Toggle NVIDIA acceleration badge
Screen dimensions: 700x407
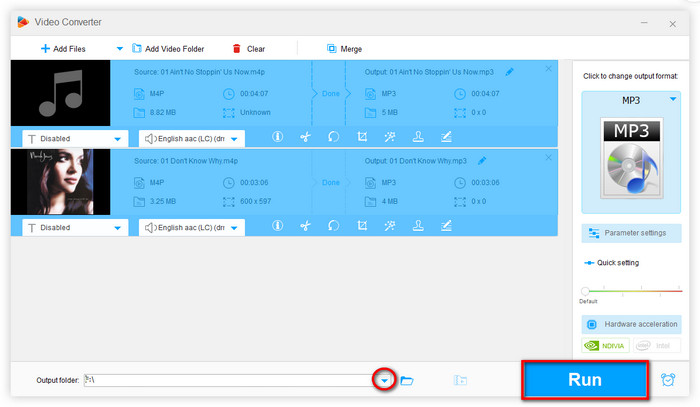click(605, 345)
